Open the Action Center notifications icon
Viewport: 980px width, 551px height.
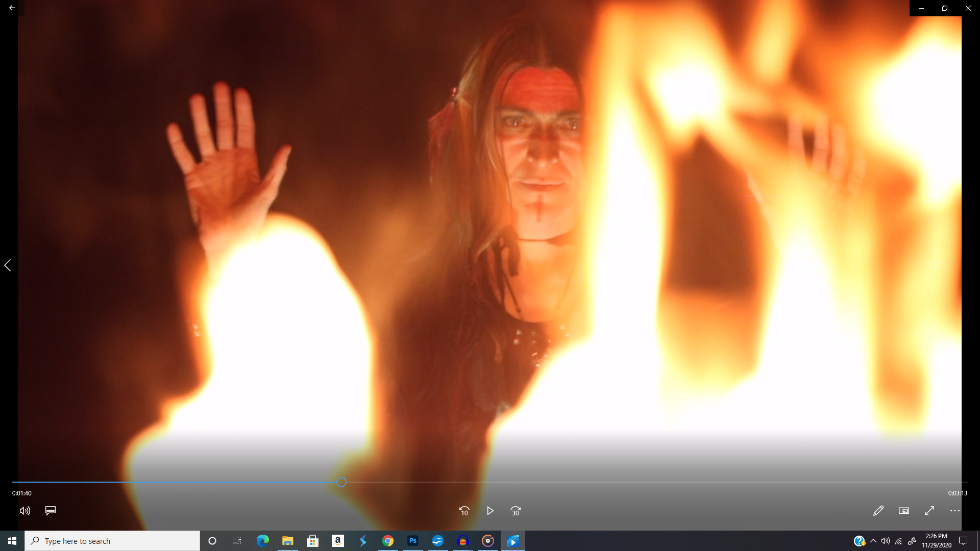pyautogui.click(x=963, y=541)
